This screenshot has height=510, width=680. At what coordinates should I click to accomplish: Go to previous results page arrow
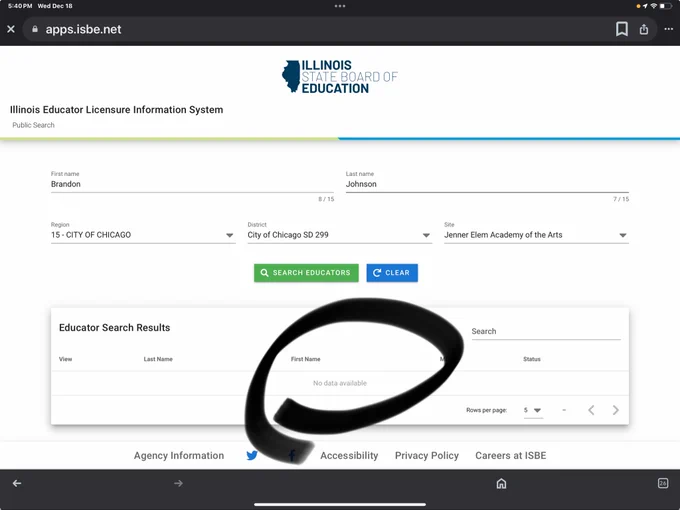(x=591, y=410)
